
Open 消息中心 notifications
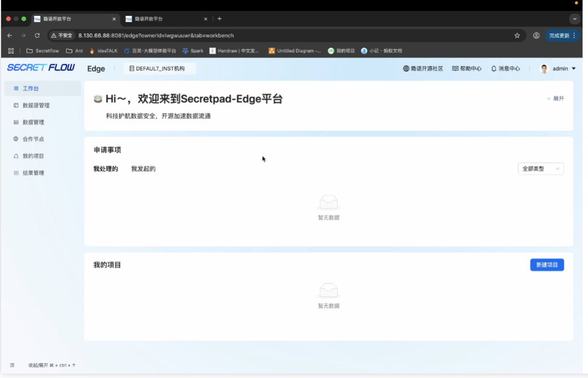506,68
